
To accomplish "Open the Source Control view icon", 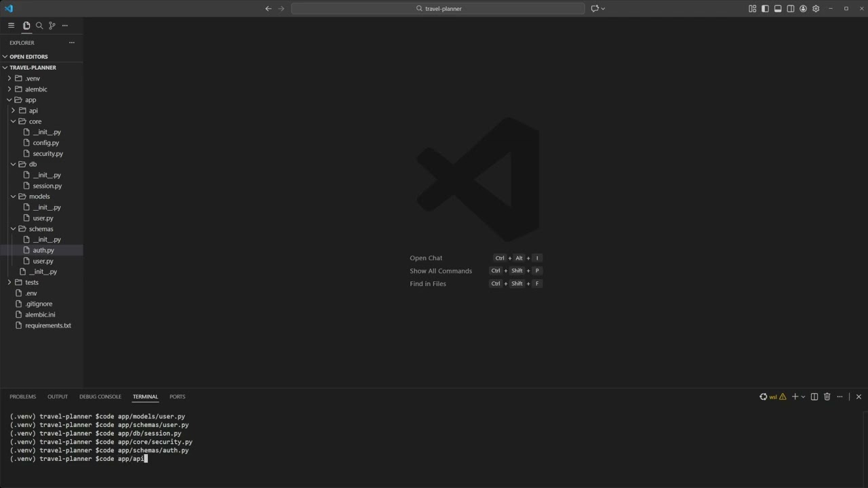I will click(x=52, y=26).
